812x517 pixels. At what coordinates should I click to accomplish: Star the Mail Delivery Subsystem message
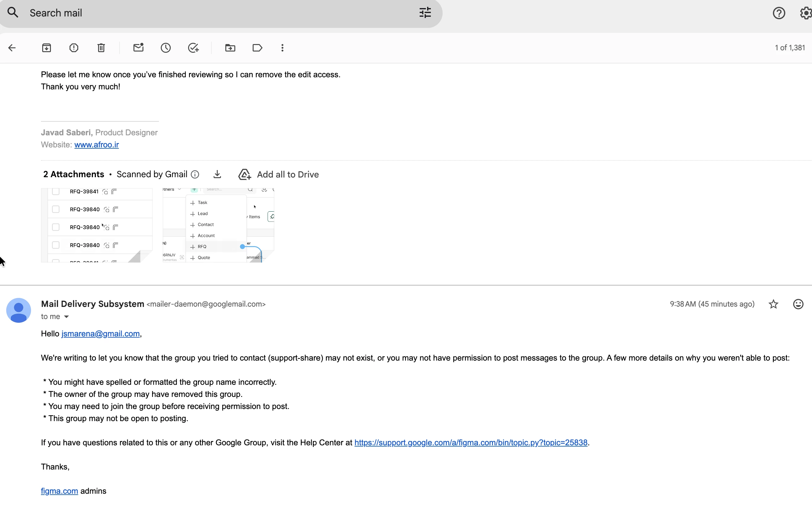[x=773, y=304]
